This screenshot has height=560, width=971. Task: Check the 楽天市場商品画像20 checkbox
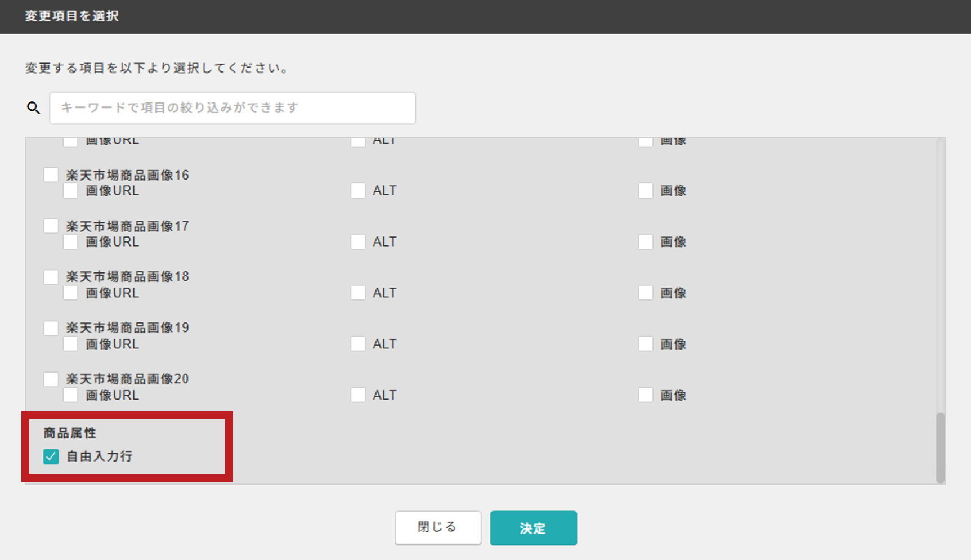click(51, 379)
